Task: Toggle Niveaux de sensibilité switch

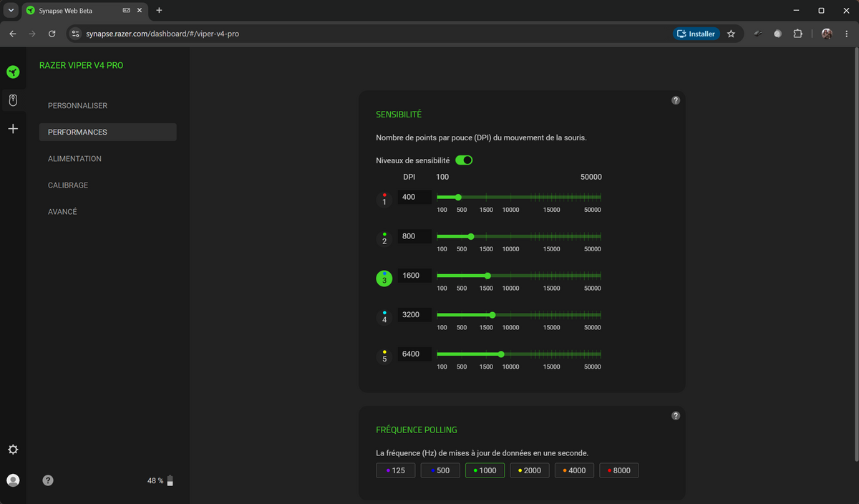Action: 464,160
